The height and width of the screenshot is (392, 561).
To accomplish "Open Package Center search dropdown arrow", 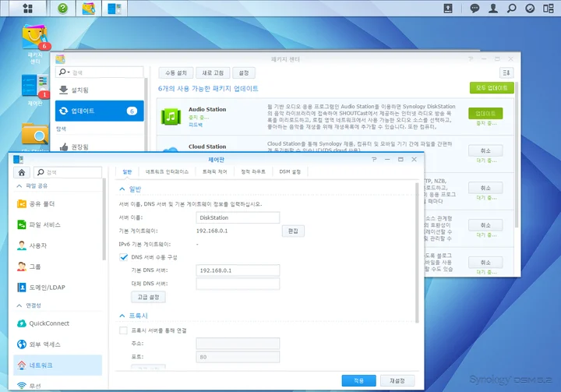I will tap(69, 72).
